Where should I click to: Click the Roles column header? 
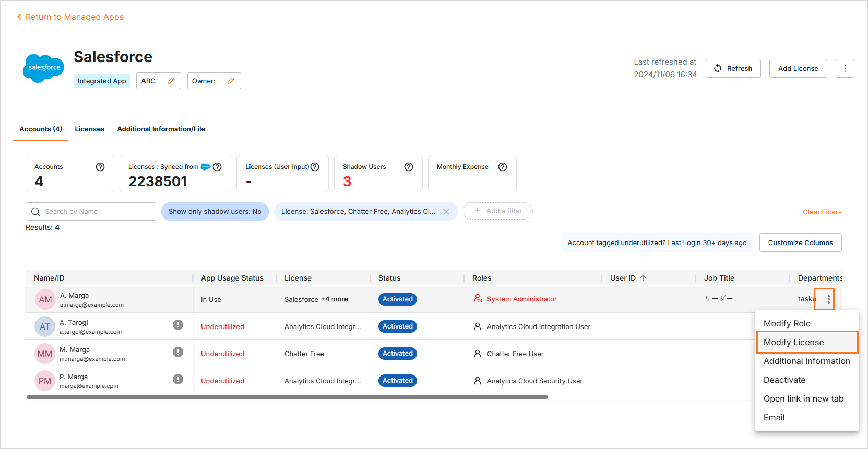tap(482, 278)
